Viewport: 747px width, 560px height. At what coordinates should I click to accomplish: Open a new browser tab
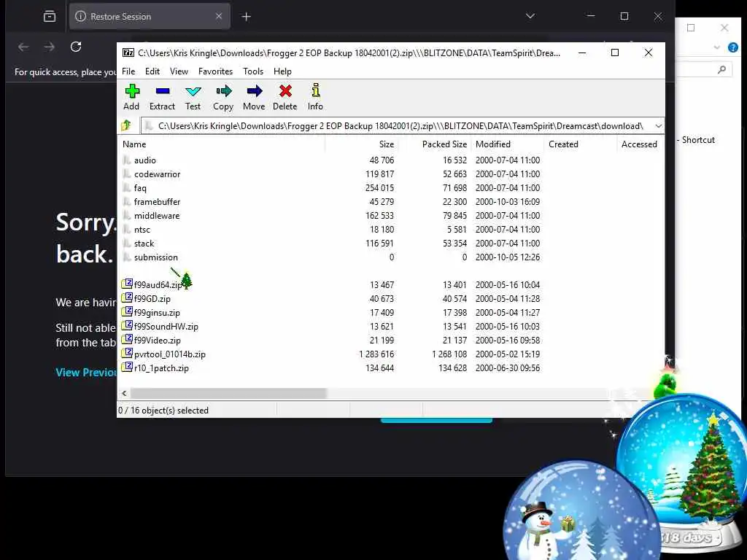[247, 17]
